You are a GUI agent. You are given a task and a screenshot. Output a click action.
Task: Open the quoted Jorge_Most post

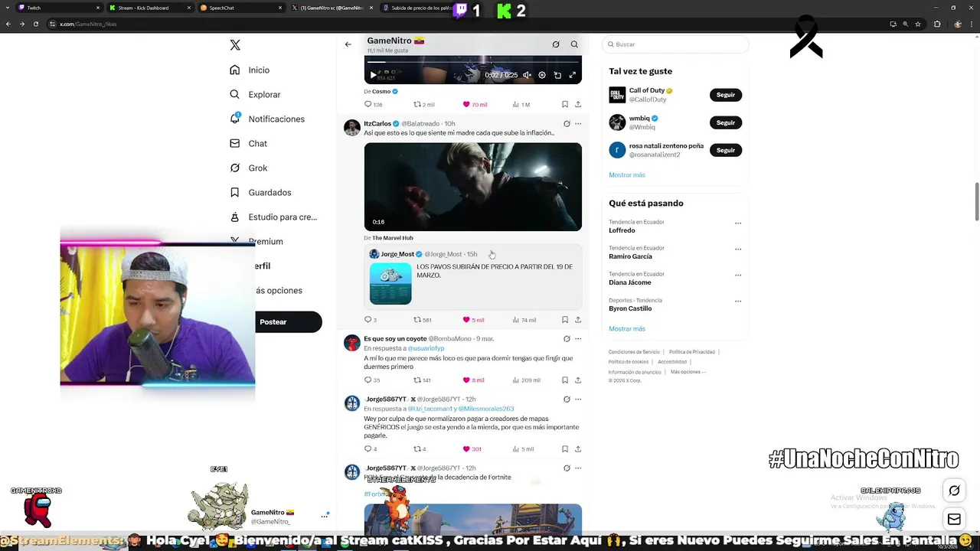coord(472,278)
